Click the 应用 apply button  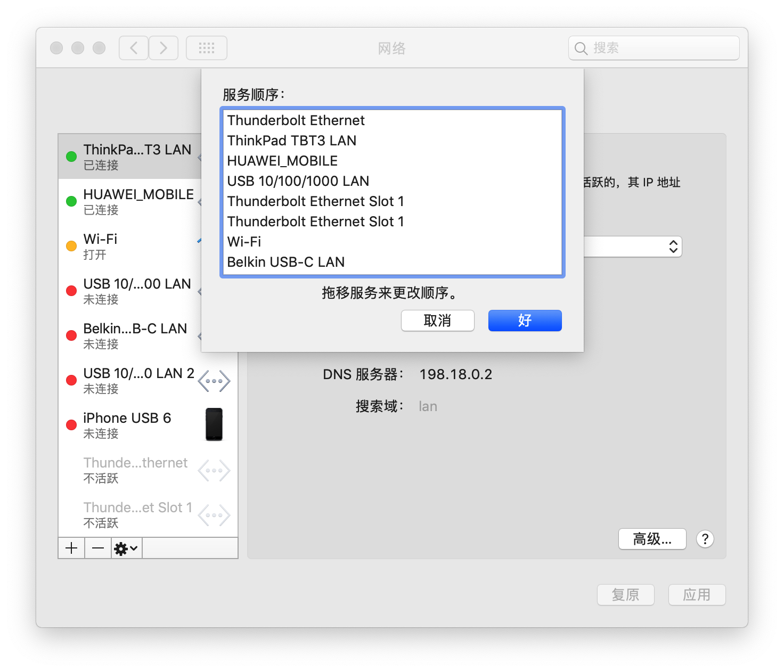pos(697,595)
